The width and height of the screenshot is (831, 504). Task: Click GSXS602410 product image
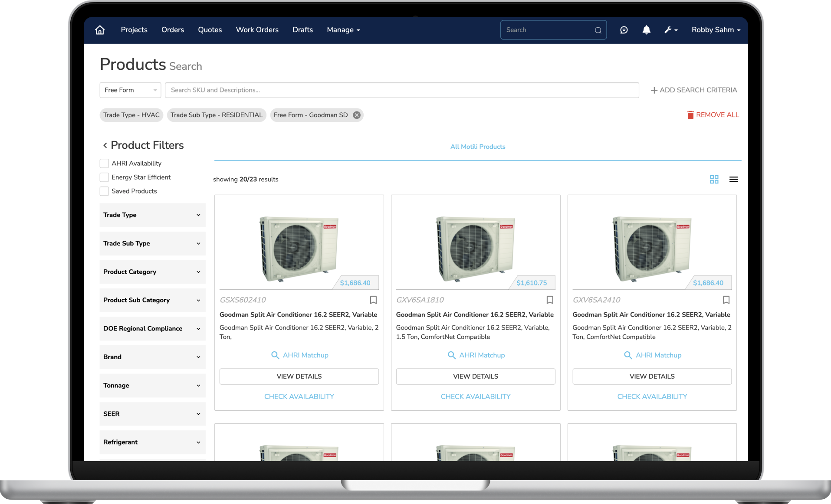tap(299, 249)
